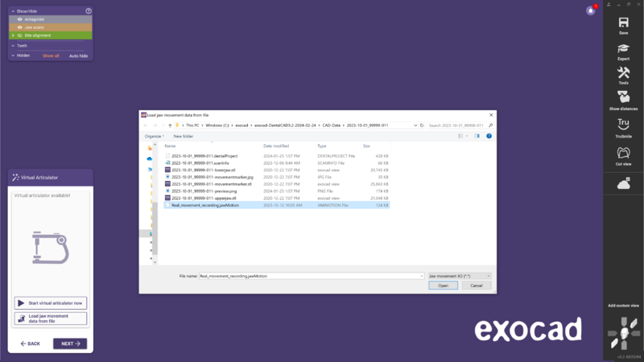Open recent locations dropdown in dialog
The width and height of the screenshot is (644, 362).
[x=163, y=125]
